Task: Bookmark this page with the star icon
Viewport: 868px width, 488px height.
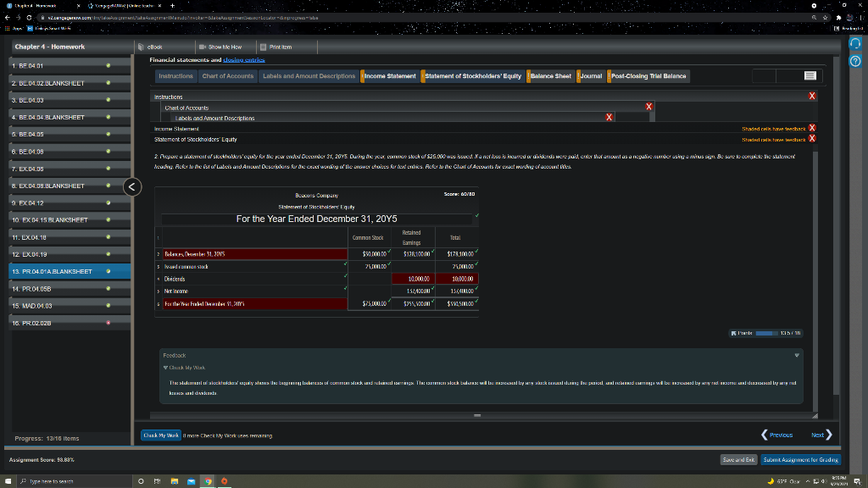Action: coord(826,18)
